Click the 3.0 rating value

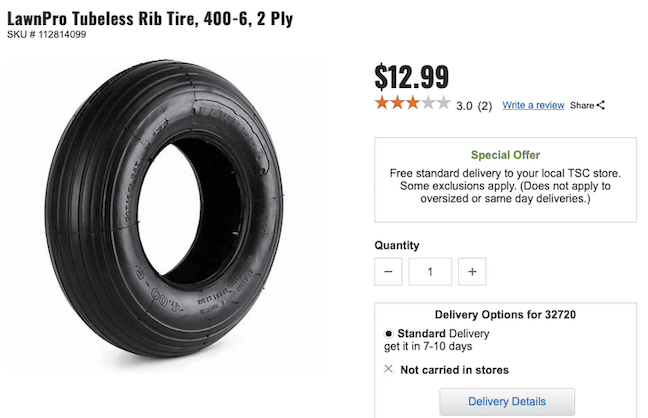[x=464, y=105]
